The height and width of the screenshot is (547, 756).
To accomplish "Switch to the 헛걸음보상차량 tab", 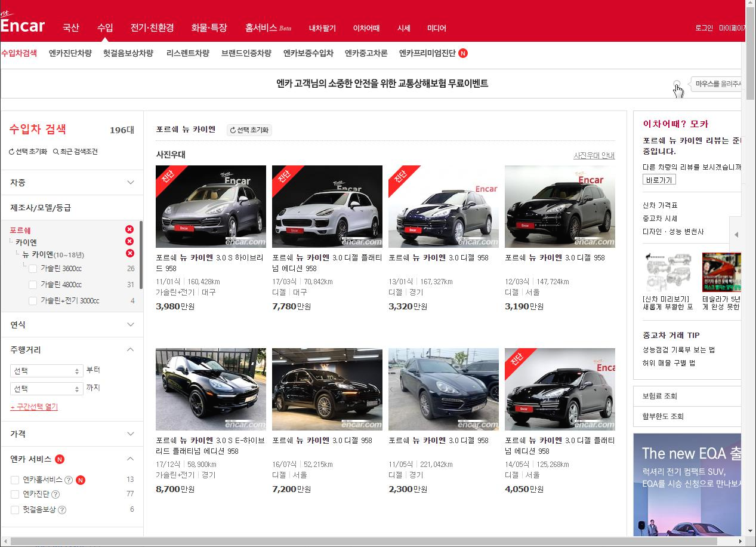I will tap(128, 53).
